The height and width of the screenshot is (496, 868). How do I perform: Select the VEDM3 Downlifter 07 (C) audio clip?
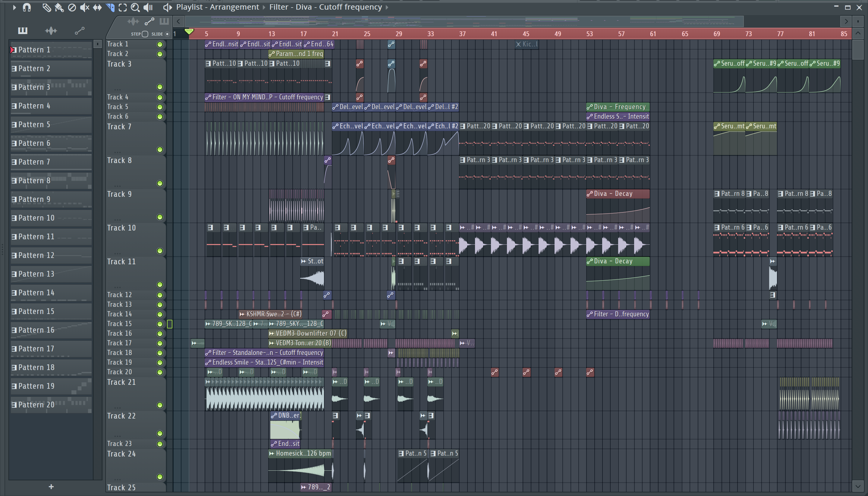tap(308, 334)
